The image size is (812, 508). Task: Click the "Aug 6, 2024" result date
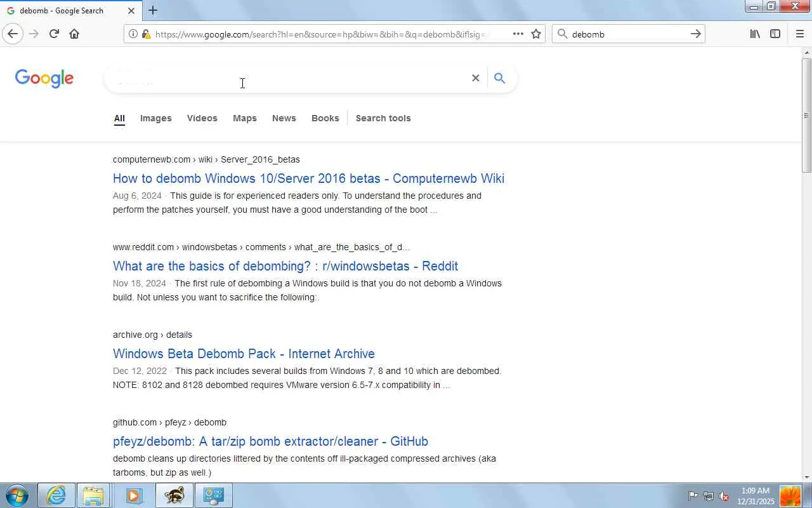(x=137, y=196)
